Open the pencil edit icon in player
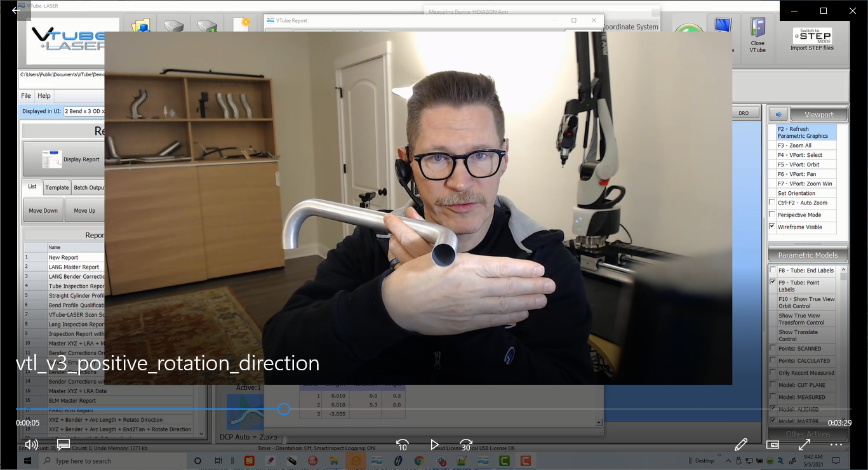Viewport: 868px width, 470px height. coord(740,445)
